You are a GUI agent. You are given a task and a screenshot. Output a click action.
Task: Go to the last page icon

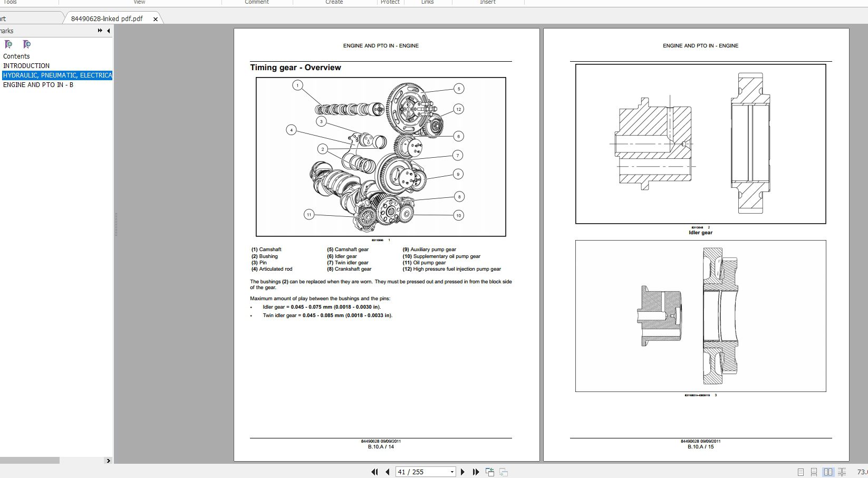pos(475,472)
